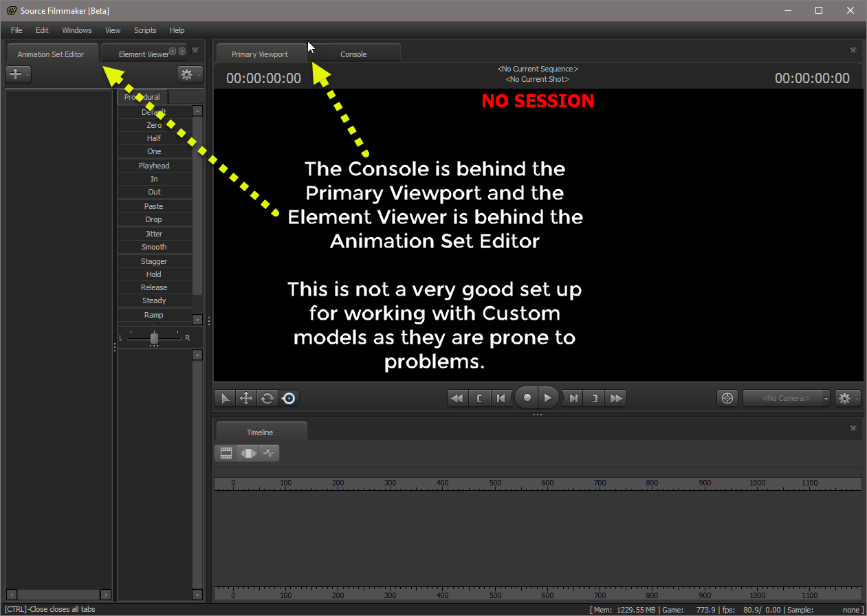Start playback with the play button
867x616 pixels.
(547, 397)
